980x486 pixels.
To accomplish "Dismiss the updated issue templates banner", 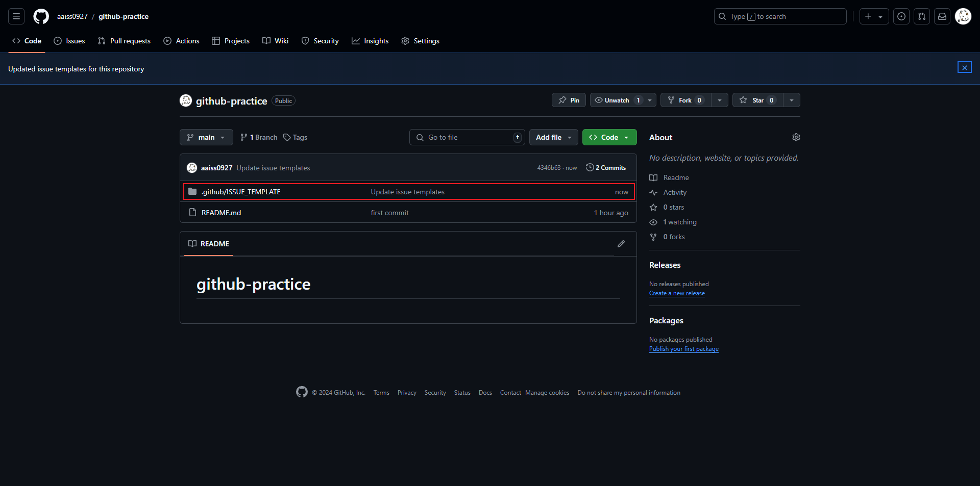I will pos(964,67).
